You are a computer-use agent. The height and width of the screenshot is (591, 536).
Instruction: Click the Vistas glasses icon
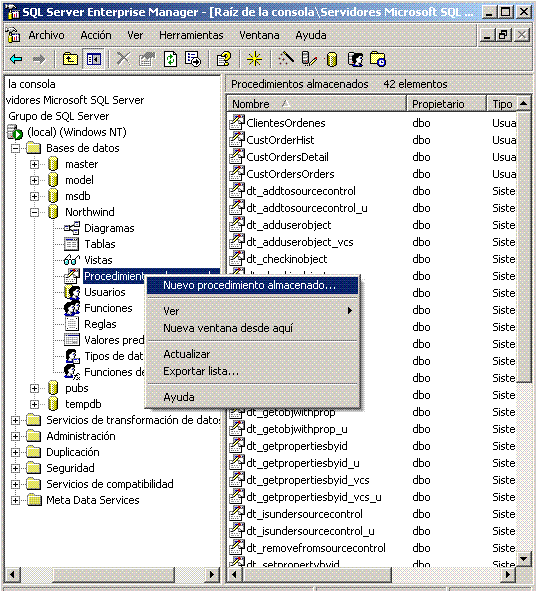click(x=72, y=260)
